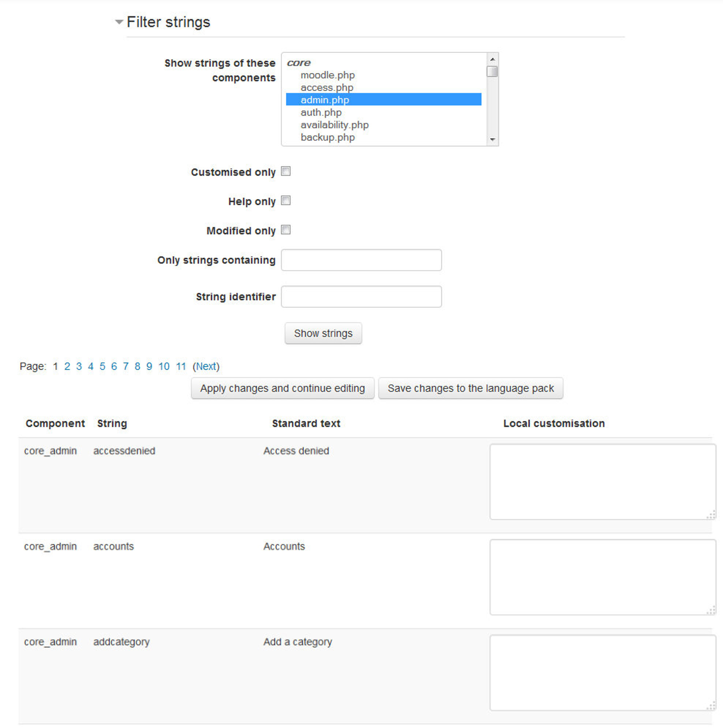The width and height of the screenshot is (723, 728).
Task: Save changes to the language pack
Action: [x=470, y=389]
